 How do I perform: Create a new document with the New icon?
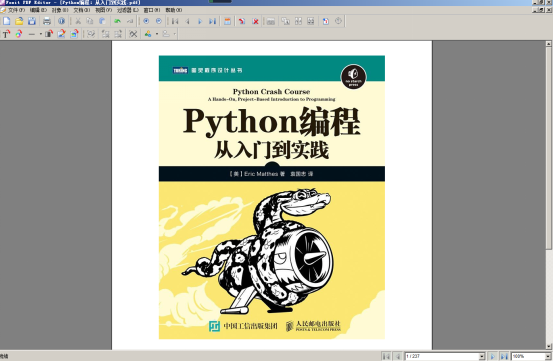click(x=6, y=21)
